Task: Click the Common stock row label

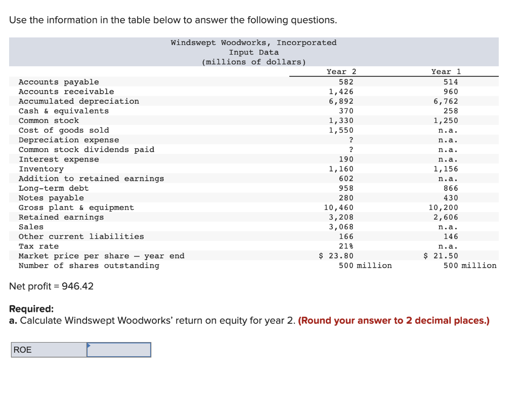Action: [49, 120]
